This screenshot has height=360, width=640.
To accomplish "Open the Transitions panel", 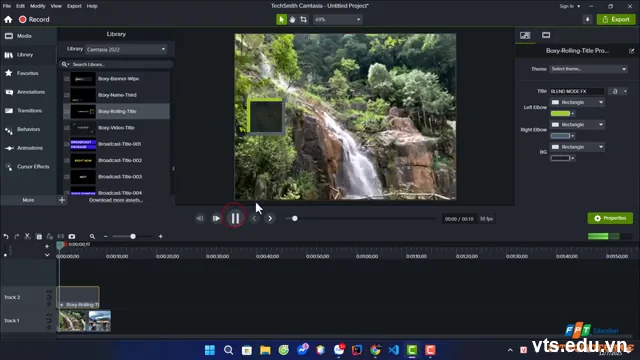I will click(28, 111).
